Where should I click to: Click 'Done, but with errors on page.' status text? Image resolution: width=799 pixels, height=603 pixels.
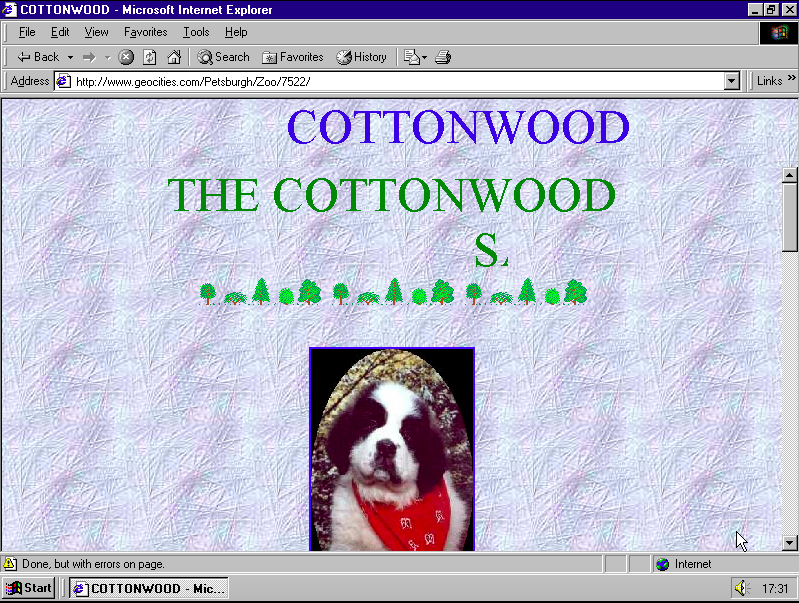[93, 564]
